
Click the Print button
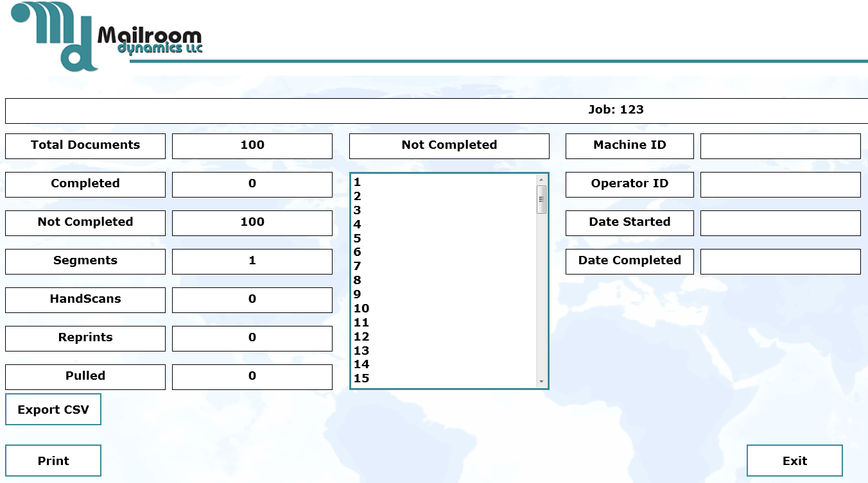coord(53,460)
